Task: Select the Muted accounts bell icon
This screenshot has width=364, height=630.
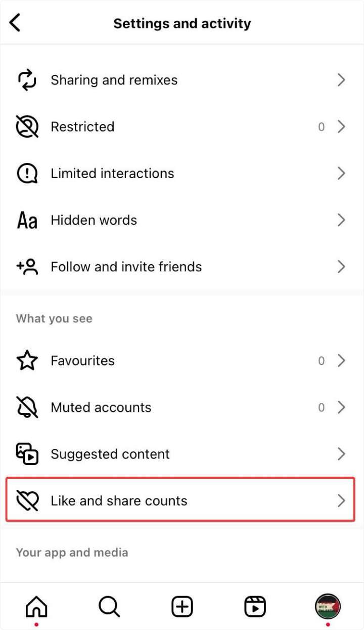Action: 26,407
